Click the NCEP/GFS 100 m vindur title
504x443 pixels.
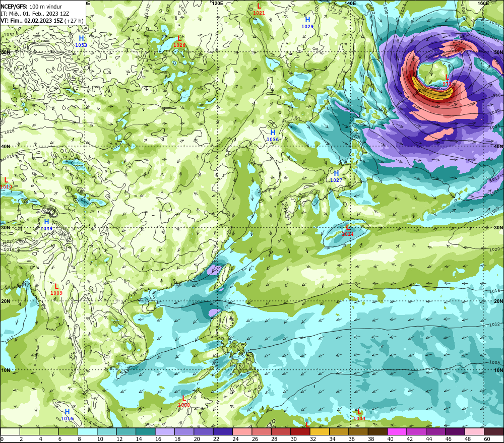point(31,7)
